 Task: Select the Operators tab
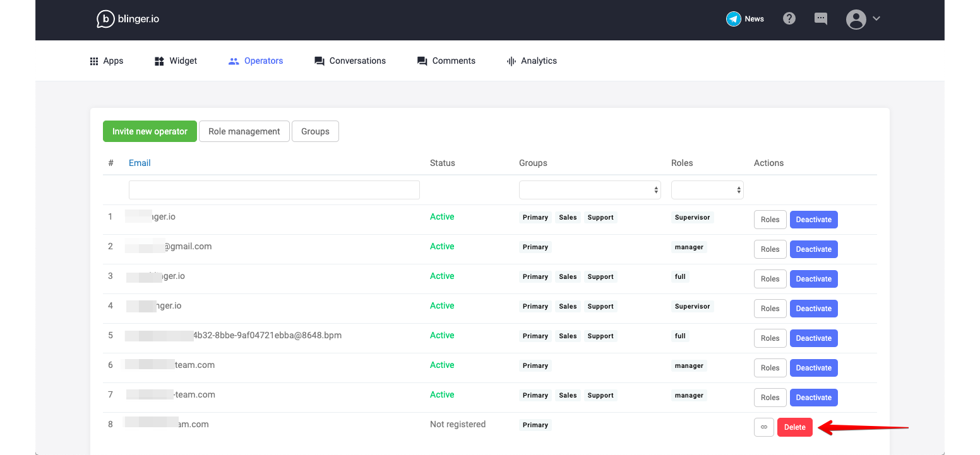[x=256, y=61]
